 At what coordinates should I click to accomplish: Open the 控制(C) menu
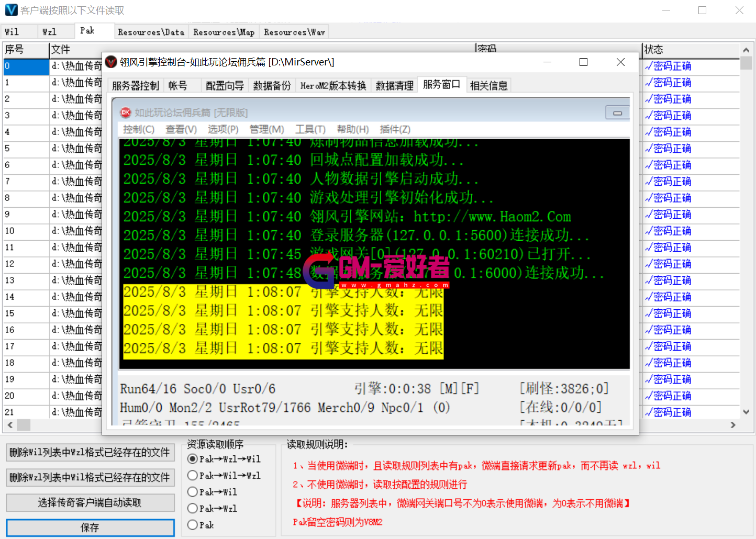138,129
